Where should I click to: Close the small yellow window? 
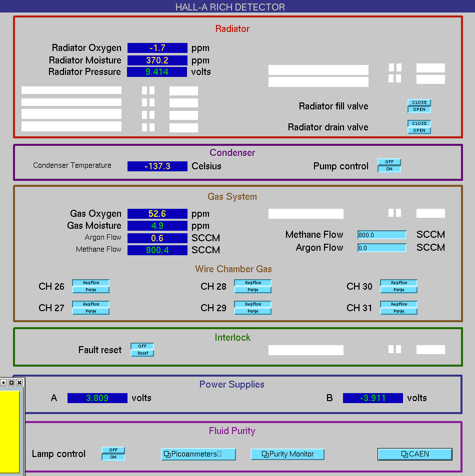[x=19, y=383]
